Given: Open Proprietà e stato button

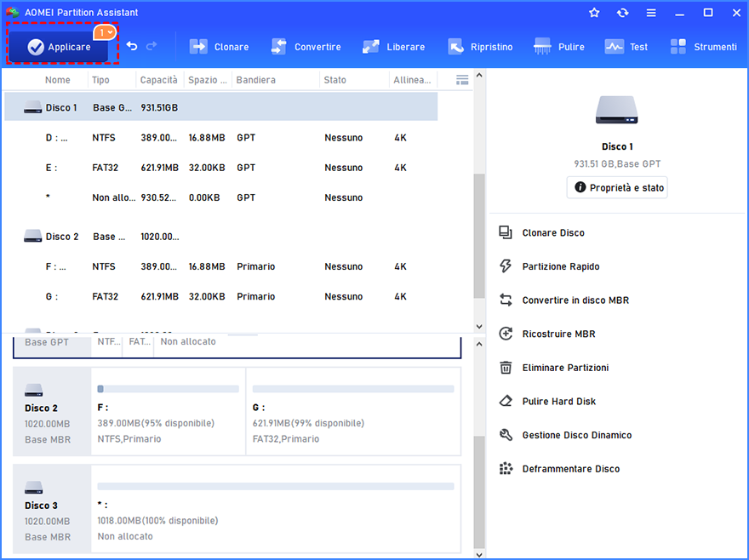Looking at the screenshot, I should [x=617, y=187].
